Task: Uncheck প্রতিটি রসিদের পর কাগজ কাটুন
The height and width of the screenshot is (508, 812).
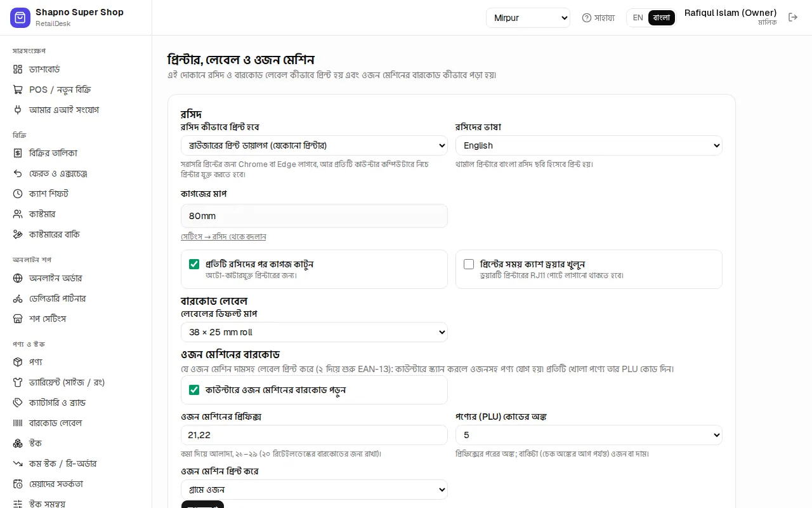Action: point(194,264)
